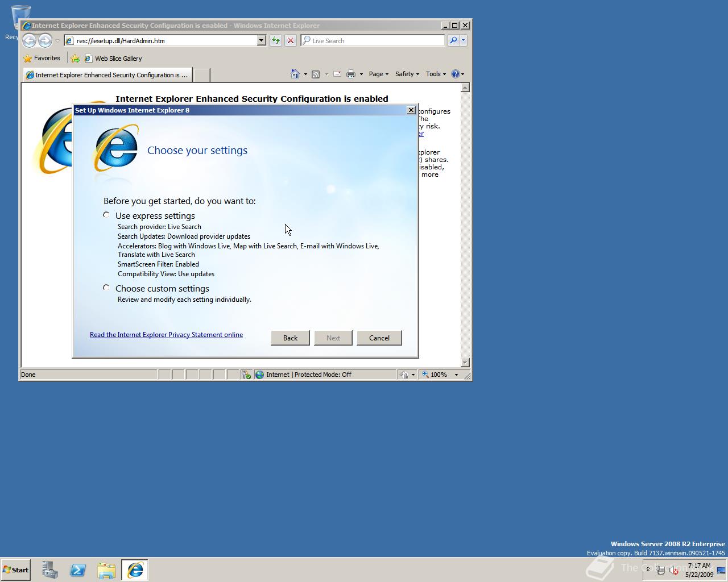Click the Back button in setup dialog
This screenshot has height=582, width=728.
click(290, 338)
